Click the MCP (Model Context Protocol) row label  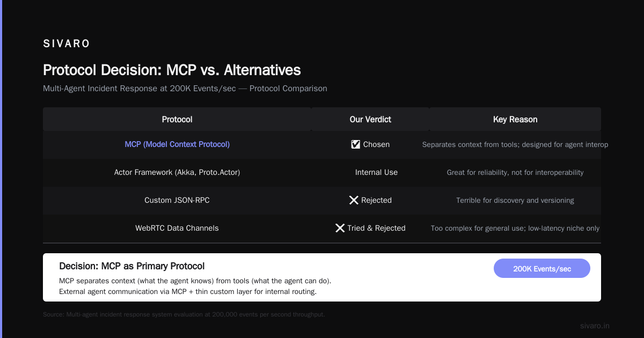tap(177, 144)
